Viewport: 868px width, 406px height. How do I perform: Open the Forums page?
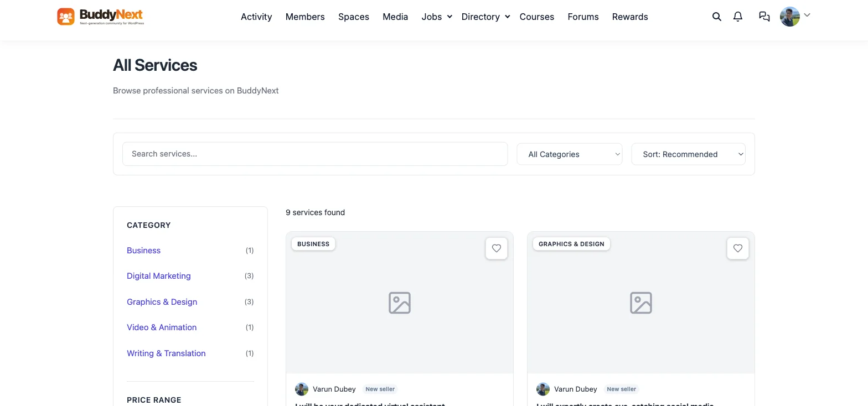point(583,17)
